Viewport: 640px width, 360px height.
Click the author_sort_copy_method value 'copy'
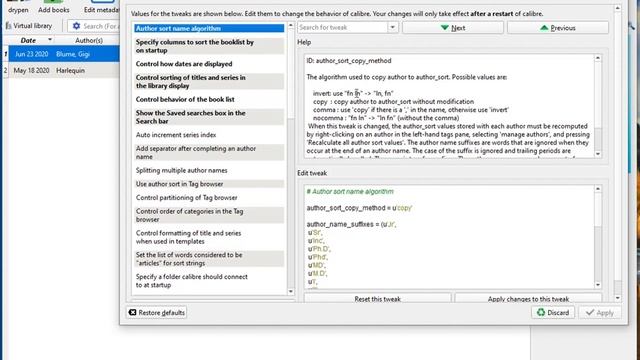(404, 208)
